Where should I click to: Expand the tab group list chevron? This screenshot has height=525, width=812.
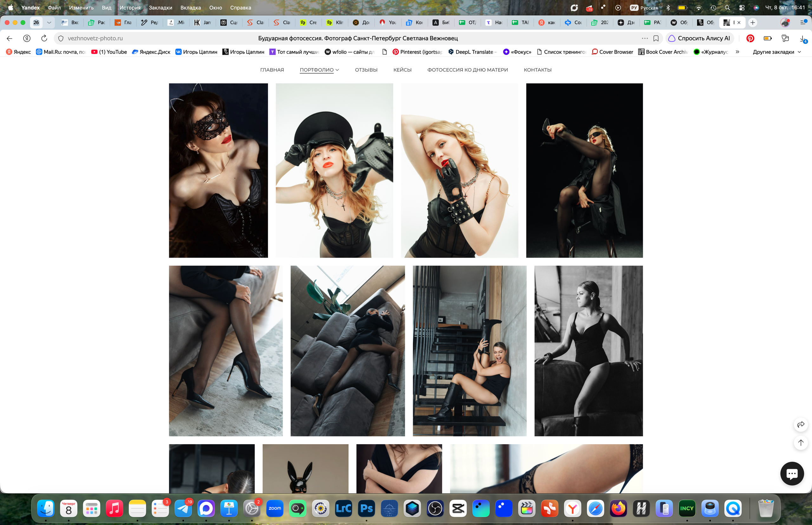click(49, 23)
